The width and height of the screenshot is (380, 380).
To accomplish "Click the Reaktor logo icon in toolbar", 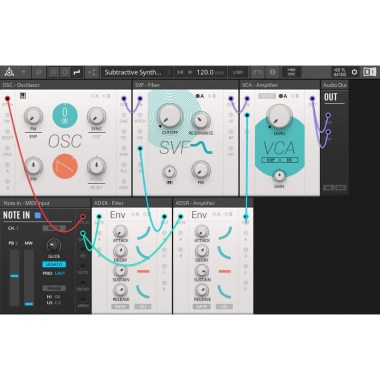I will click(x=9, y=72).
